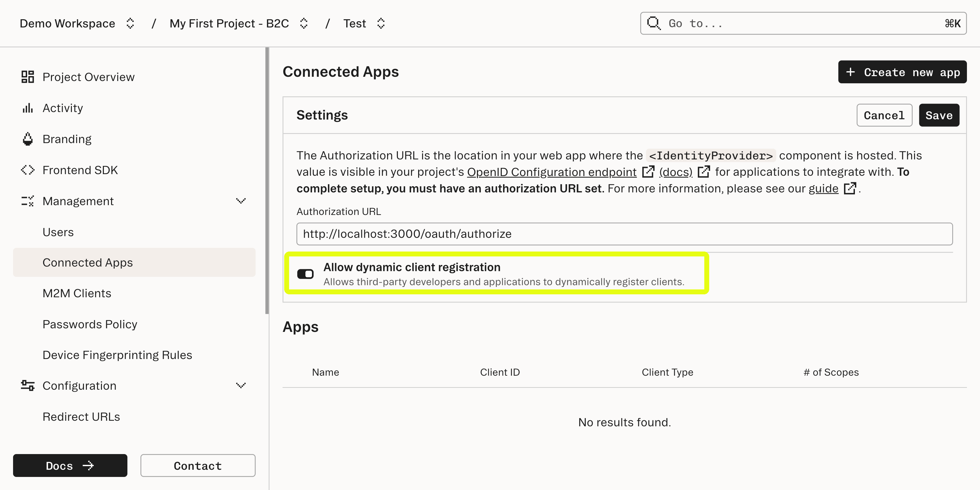The width and height of the screenshot is (980, 490).
Task: Click the plus icon in Create new app
Action: 851,72
